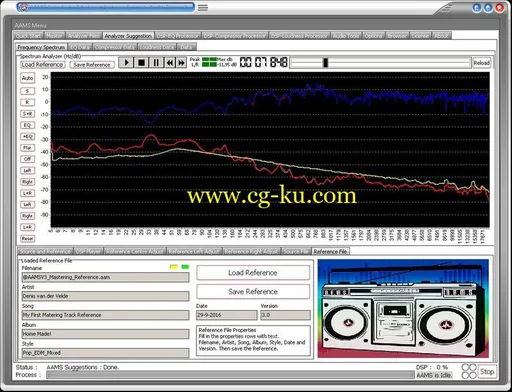Reset the spectrum analyzer view
This screenshot has width=512, height=392.
point(27,238)
